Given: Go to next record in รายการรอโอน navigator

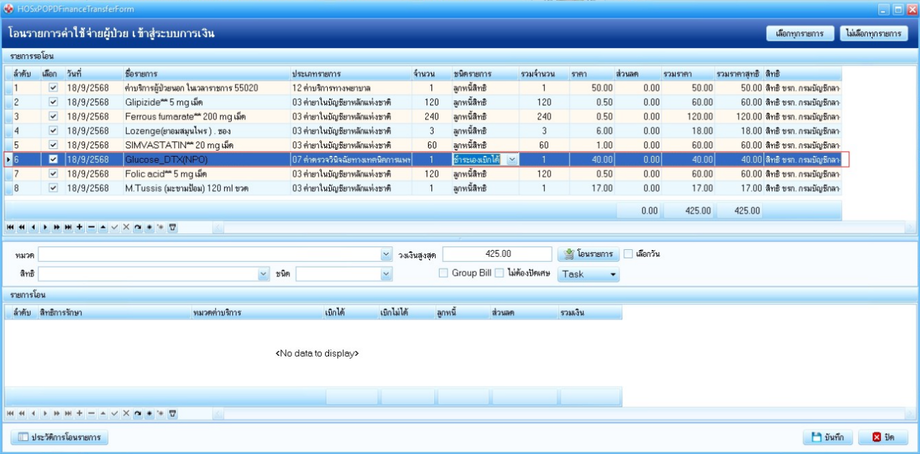Looking at the screenshot, I should click(x=45, y=226).
